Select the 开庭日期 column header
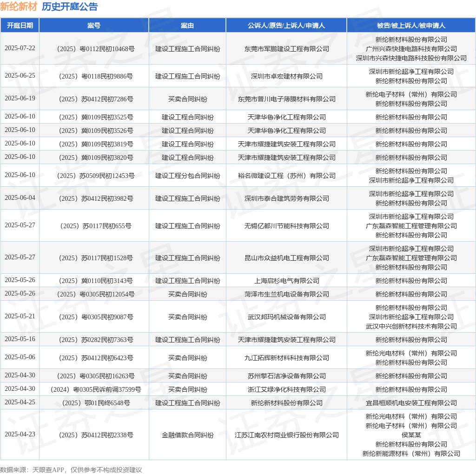476x474 pixels. pyautogui.click(x=20, y=26)
